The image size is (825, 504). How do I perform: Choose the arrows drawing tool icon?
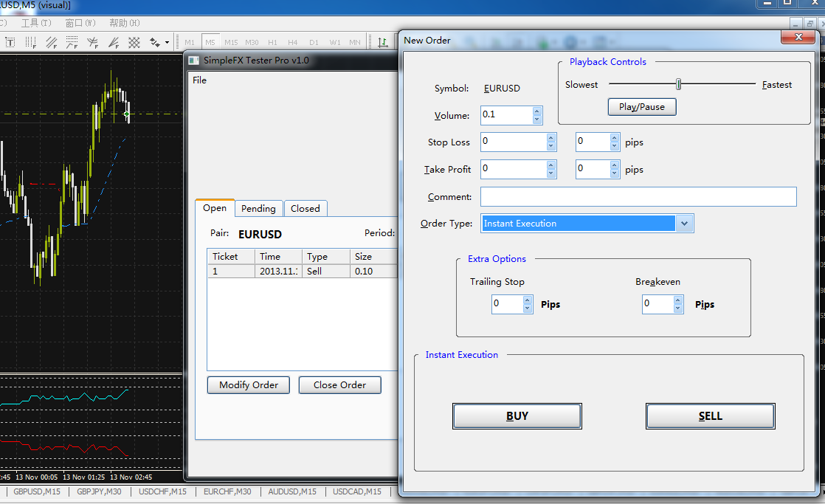tap(155, 43)
